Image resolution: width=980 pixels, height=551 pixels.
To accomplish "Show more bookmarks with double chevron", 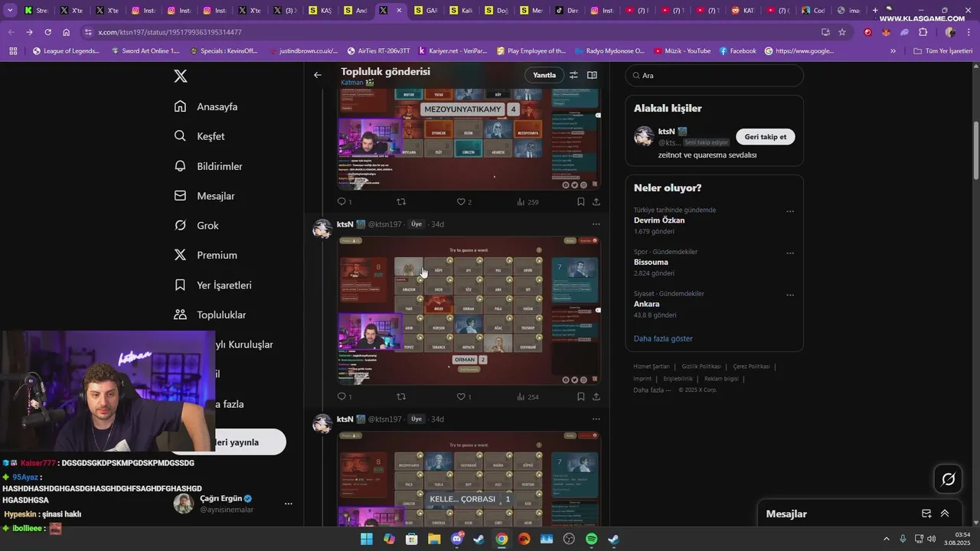I will [x=893, y=51].
